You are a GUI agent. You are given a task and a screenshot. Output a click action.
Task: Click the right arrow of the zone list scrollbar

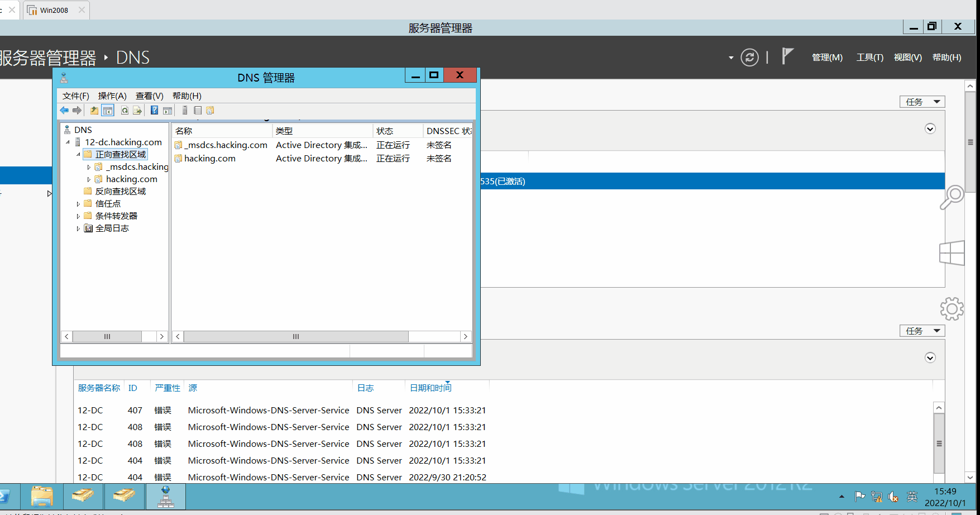point(466,337)
